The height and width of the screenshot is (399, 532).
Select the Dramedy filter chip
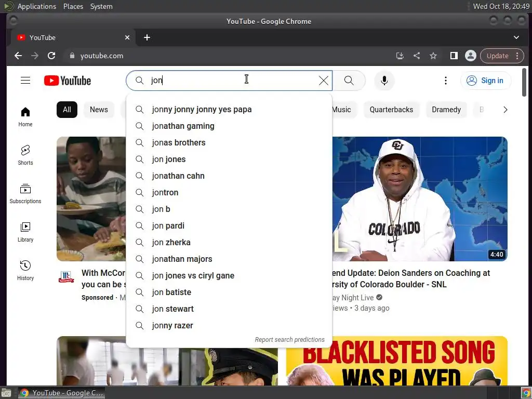tap(446, 110)
